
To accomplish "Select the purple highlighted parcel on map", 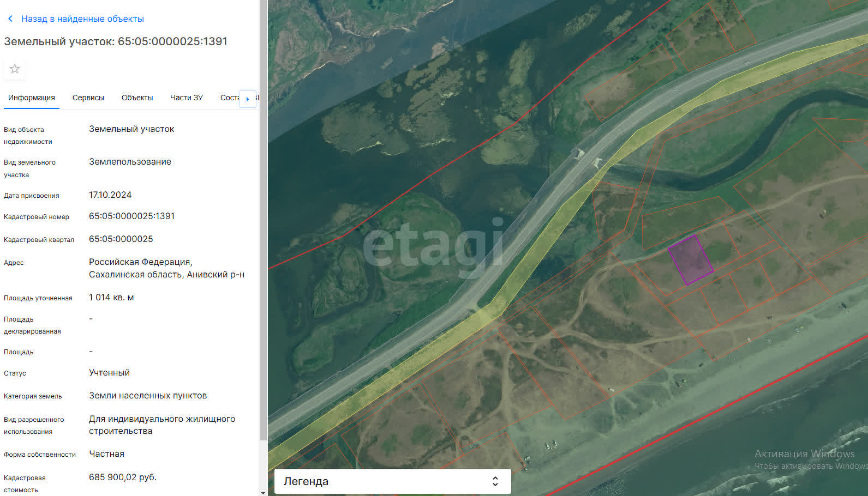I will coord(690,259).
